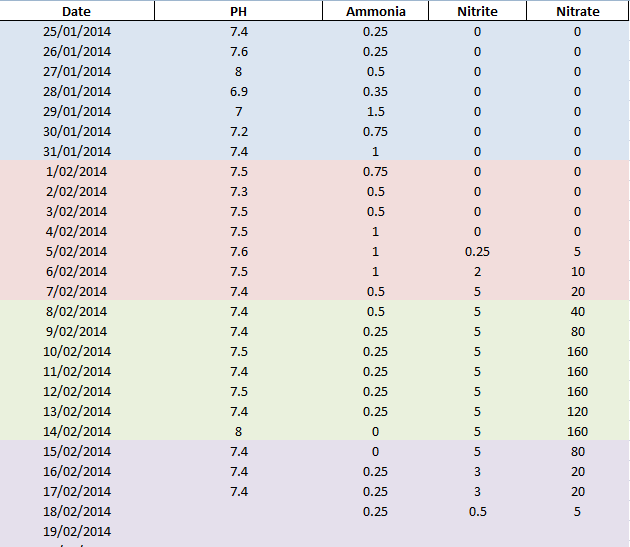Image resolution: width=630 pixels, height=547 pixels.
Task: Click the date cell 5/02/2014
Action: [x=77, y=252]
